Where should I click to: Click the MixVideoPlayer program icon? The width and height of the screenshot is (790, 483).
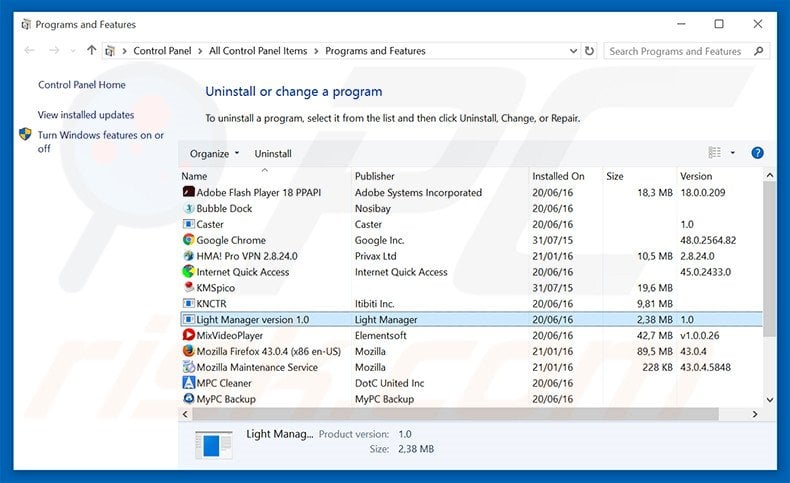188,335
